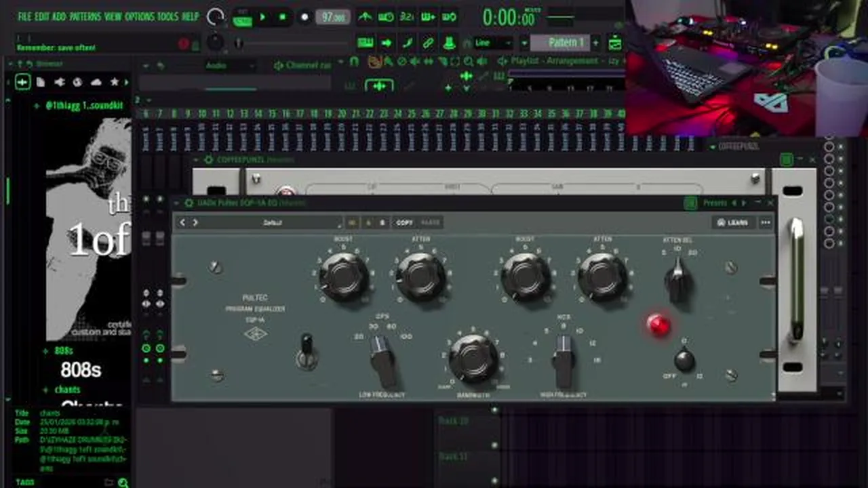Open the Presets menu in title bar
This screenshot has height=488, width=868.
coord(715,203)
